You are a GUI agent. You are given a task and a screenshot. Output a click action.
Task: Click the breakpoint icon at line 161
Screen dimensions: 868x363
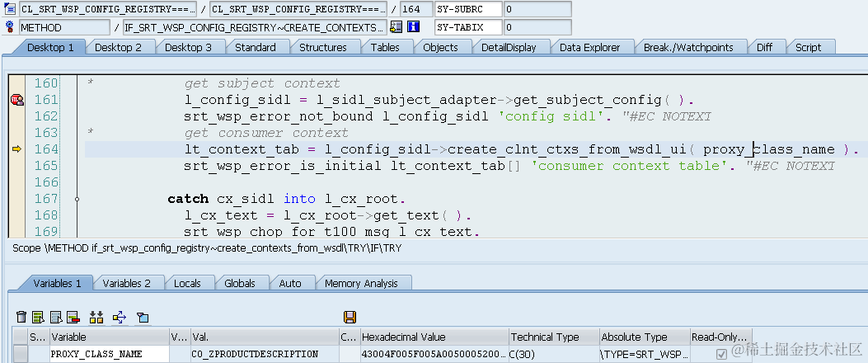point(16,100)
